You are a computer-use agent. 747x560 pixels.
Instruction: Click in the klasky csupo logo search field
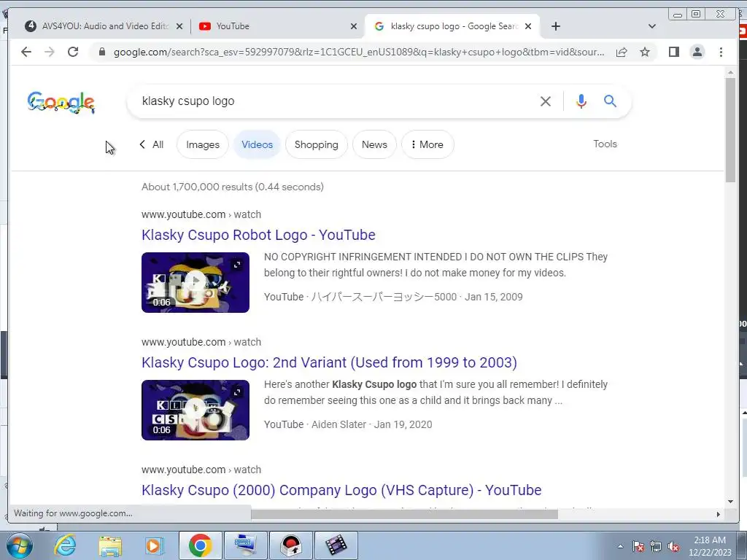[333, 101]
